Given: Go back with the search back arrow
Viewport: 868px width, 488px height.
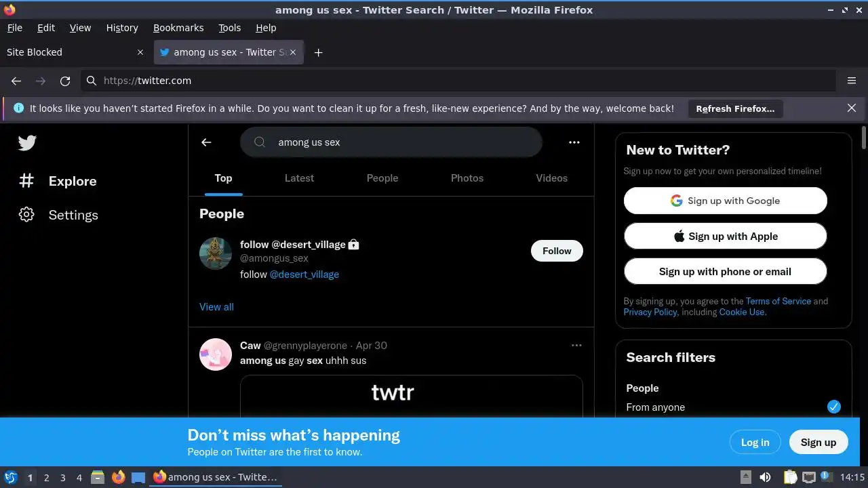Looking at the screenshot, I should click(x=206, y=142).
